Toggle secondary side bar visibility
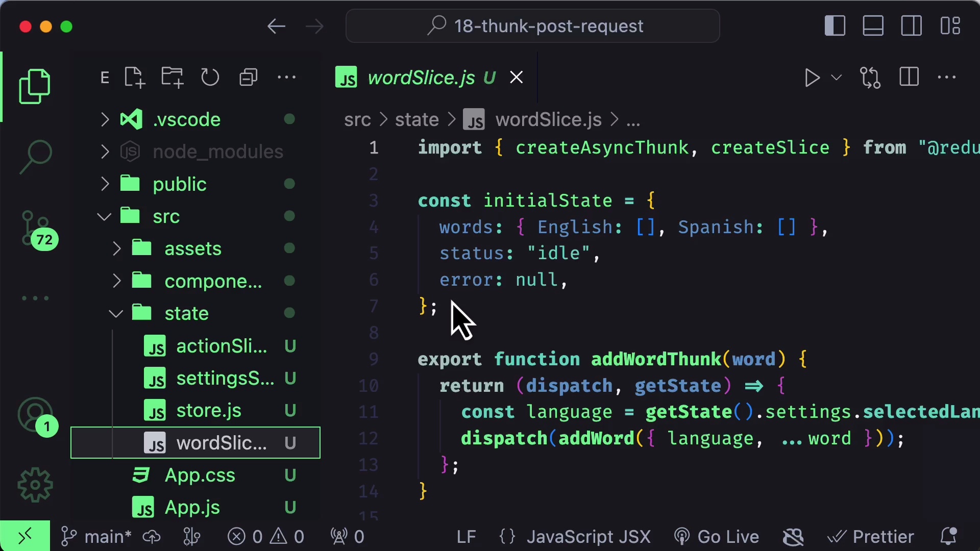Screen dimensions: 980x551 coord(911,26)
